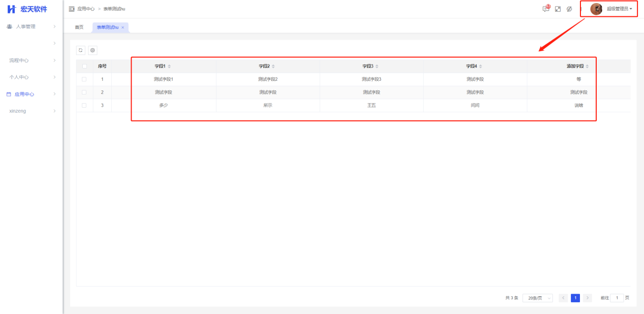
Task: Click the 字段1 column header label
Action: pos(160,67)
